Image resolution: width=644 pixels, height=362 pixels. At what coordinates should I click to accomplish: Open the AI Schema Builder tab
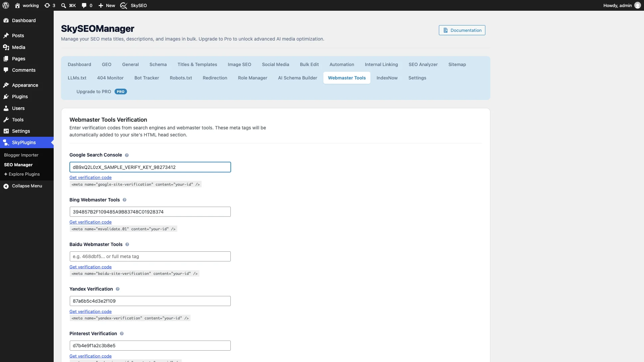tap(298, 78)
